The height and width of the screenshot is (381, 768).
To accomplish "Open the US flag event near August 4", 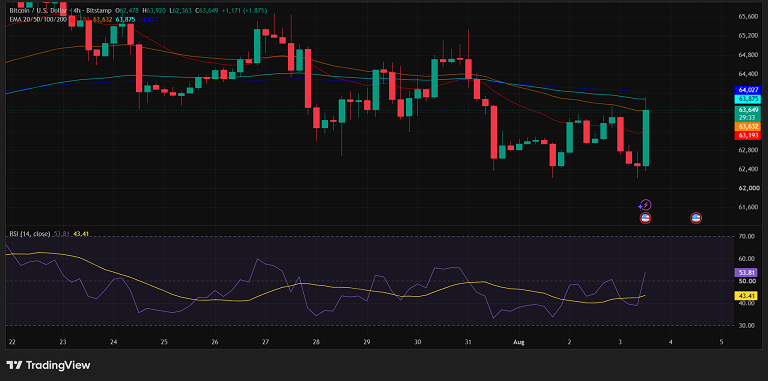I will [x=696, y=218].
